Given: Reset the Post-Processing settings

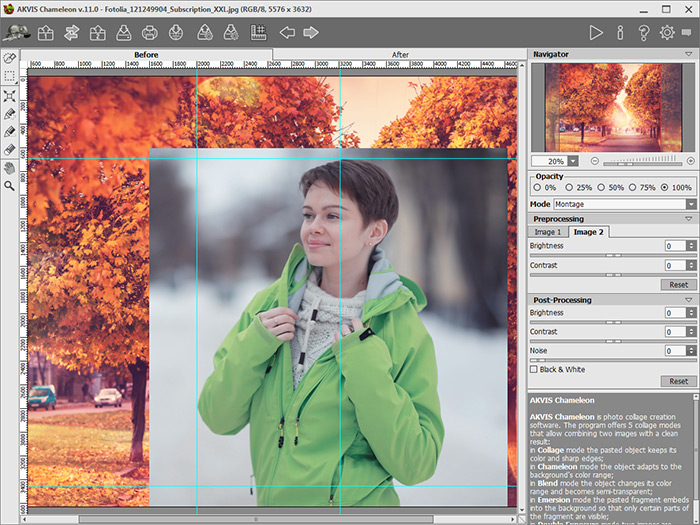Looking at the screenshot, I should point(678,381).
